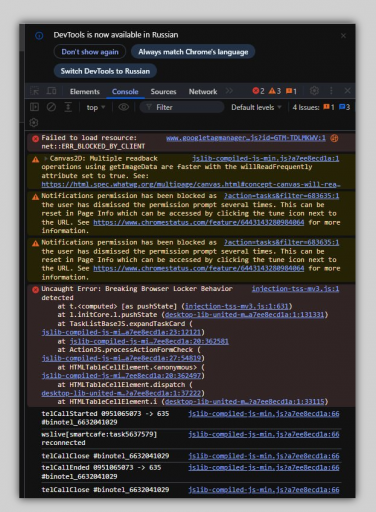Viewport: 376px width, 512px height.
Task: Click the blue info icon in language banner
Action: tap(39, 35)
